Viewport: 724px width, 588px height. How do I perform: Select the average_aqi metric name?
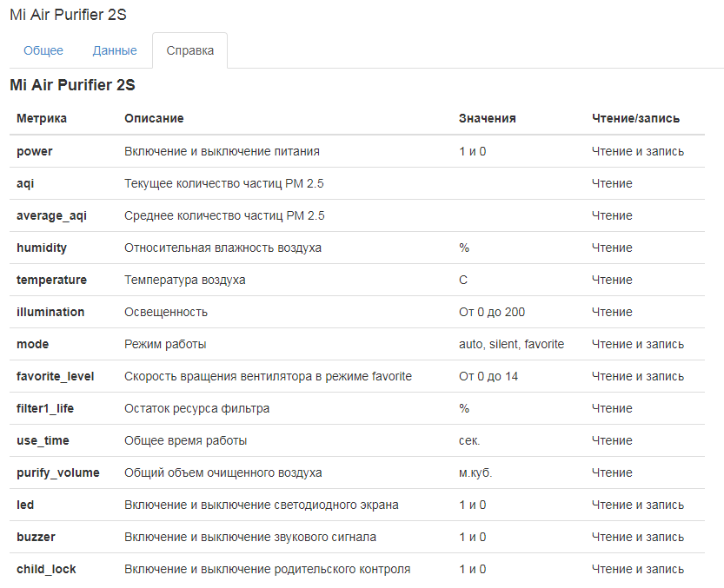pos(52,215)
